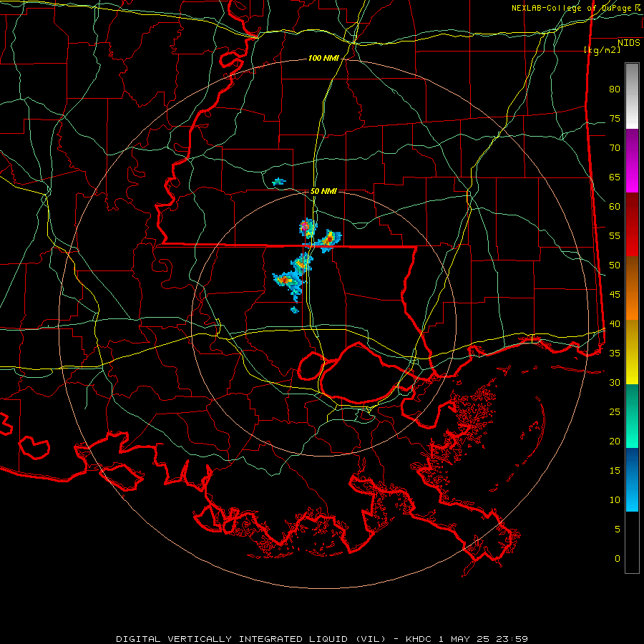Screen dimensions: 644x644
Task: Click the color scale value 20
Action: pyautogui.click(x=615, y=441)
